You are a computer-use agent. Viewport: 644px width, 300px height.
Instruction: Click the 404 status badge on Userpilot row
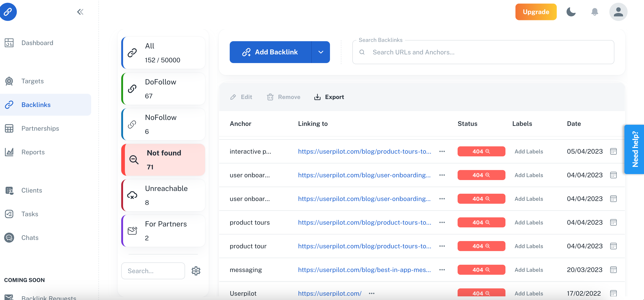click(x=481, y=293)
